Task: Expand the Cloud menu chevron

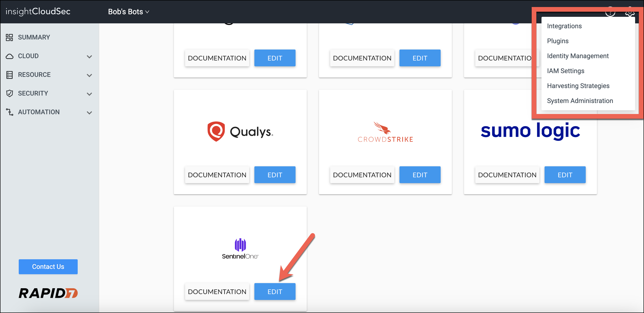Action: tap(89, 57)
